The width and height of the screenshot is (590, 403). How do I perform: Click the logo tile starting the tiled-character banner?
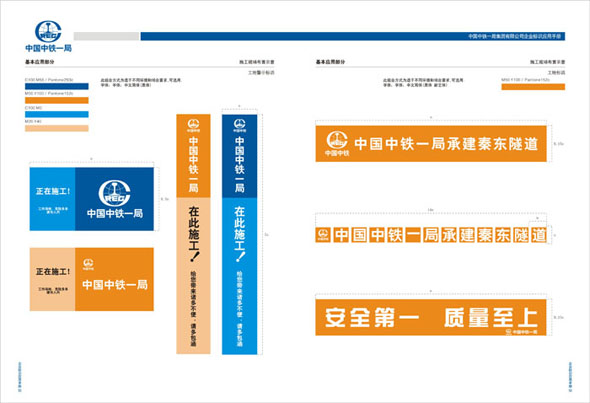pos(323,235)
